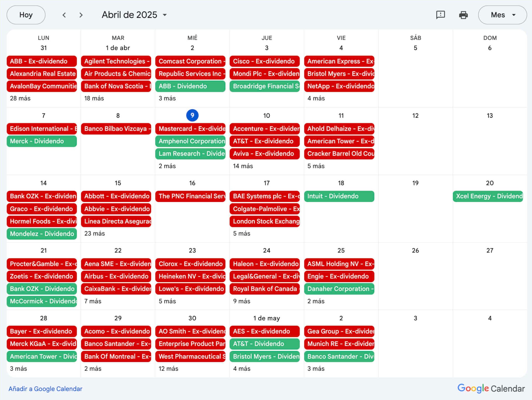532x400 pixels.
Task: Open Mondelez - Dividendo event
Action: click(x=42, y=234)
